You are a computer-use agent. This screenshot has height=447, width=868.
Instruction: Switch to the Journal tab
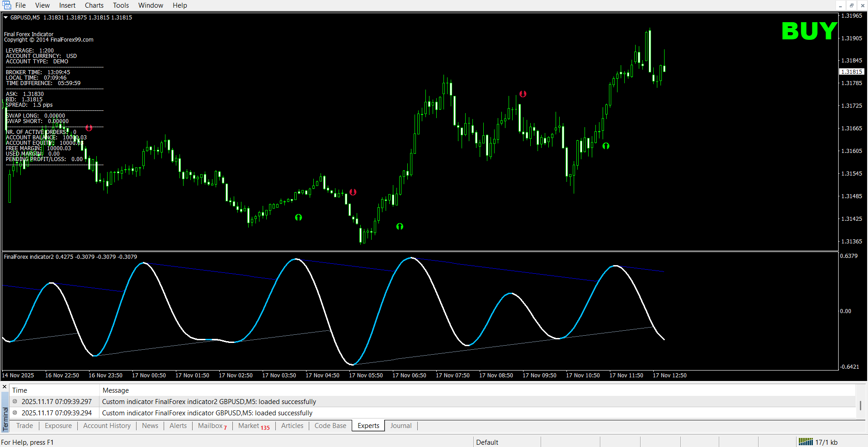tap(401, 426)
